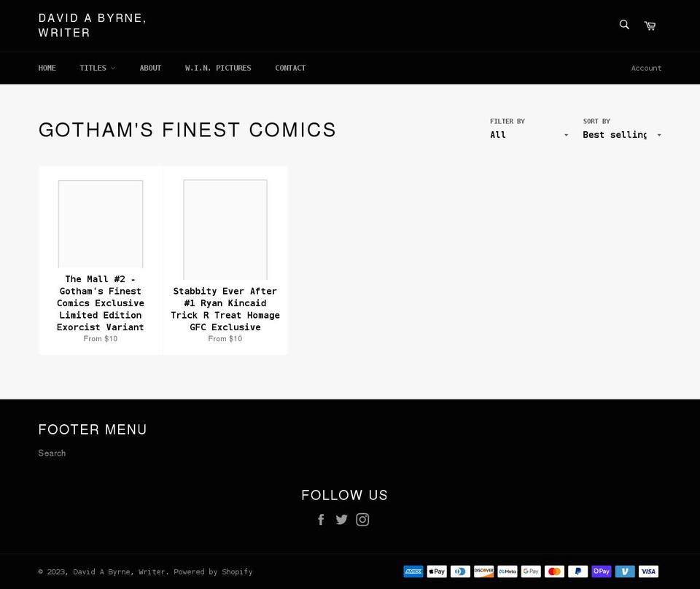Open the shopping cart icon
Image resolution: width=700 pixels, height=589 pixels.
650,26
